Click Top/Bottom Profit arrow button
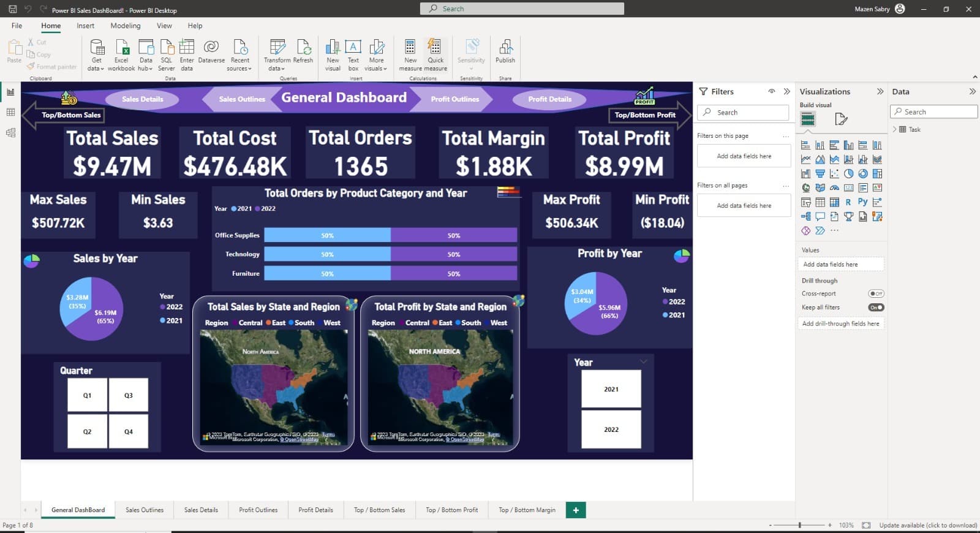The image size is (980, 533). pyautogui.click(x=649, y=115)
